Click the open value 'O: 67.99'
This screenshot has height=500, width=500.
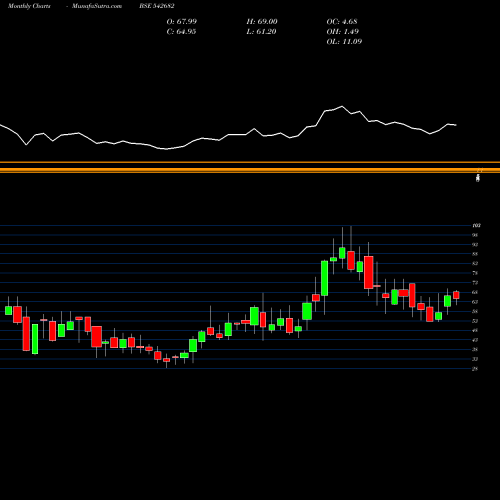(x=182, y=21)
